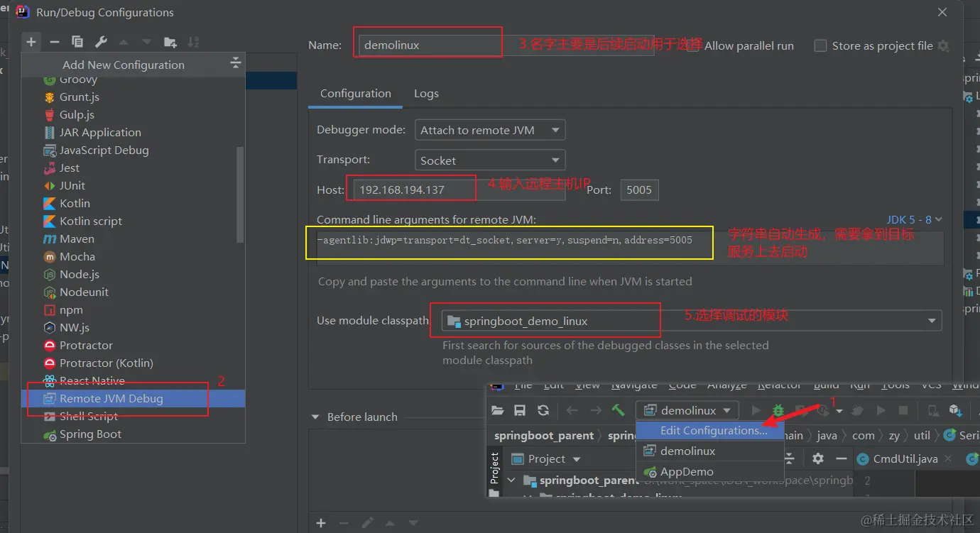Open the Transport Socket dropdown
Screen dimensions: 980x533
490,160
